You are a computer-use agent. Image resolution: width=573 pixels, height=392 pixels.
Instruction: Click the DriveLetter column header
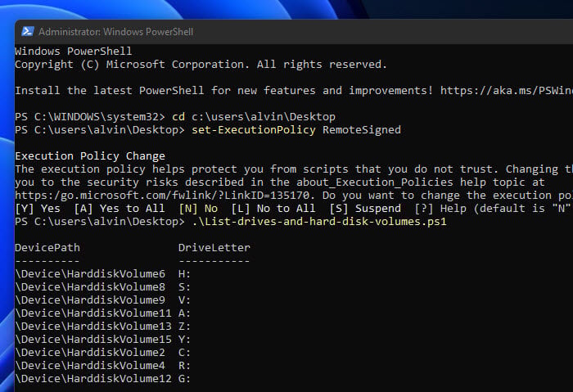pyautogui.click(x=214, y=248)
